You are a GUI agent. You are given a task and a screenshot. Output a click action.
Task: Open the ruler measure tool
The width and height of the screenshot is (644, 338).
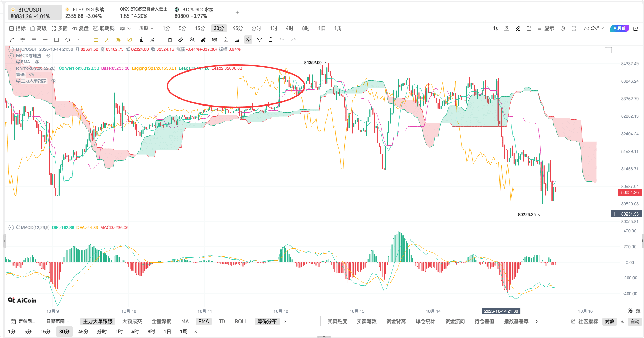click(x=181, y=40)
